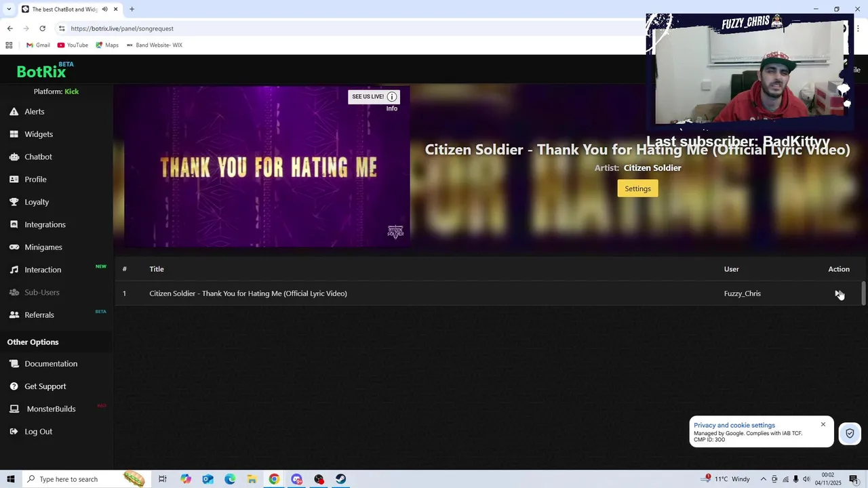Click the Sub-Users people icon
This screenshot has height=488, width=868.
coord(14,292)
